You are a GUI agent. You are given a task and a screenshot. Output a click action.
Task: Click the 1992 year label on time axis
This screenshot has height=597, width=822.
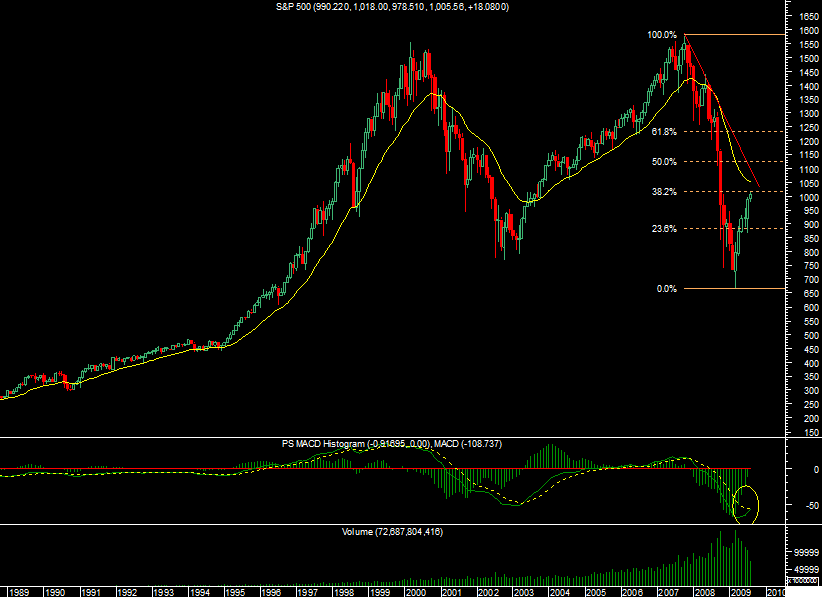(x=127, y=592)
